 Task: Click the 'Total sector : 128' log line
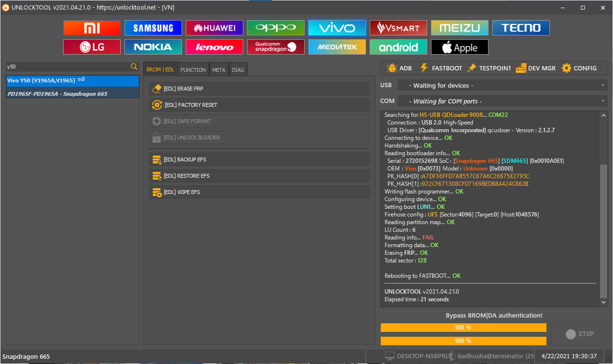click(x=405, y=261)
